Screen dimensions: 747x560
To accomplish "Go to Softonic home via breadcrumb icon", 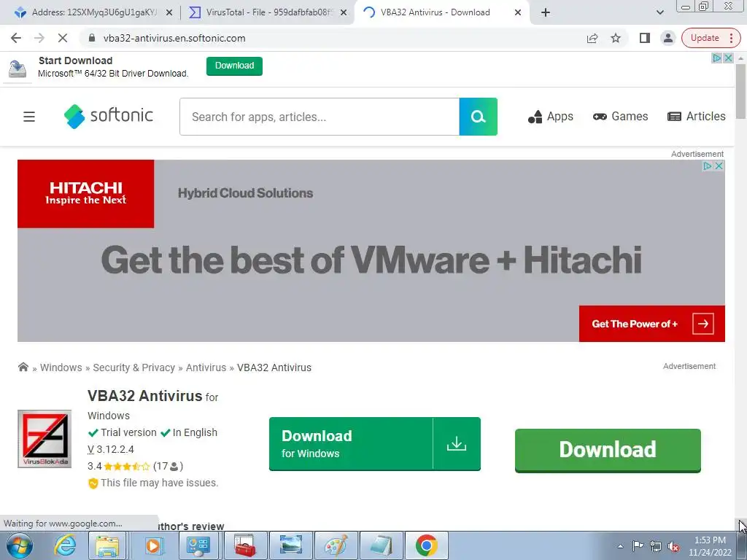I will point(23,367).
